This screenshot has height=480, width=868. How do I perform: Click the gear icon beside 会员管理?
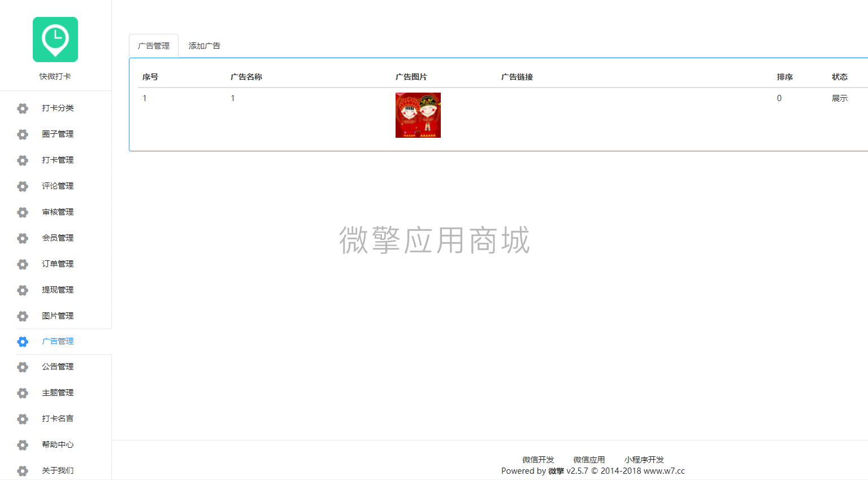pos(22,238)
